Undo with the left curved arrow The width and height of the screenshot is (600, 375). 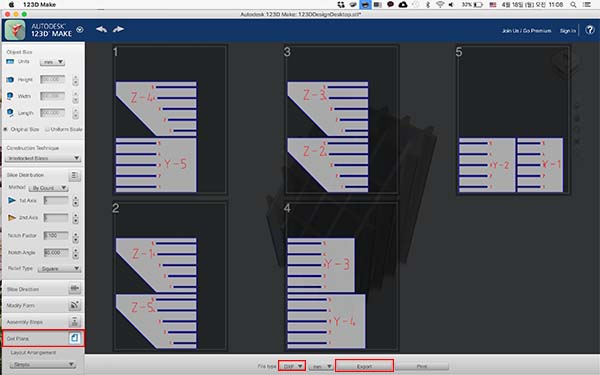coord(101,29)
